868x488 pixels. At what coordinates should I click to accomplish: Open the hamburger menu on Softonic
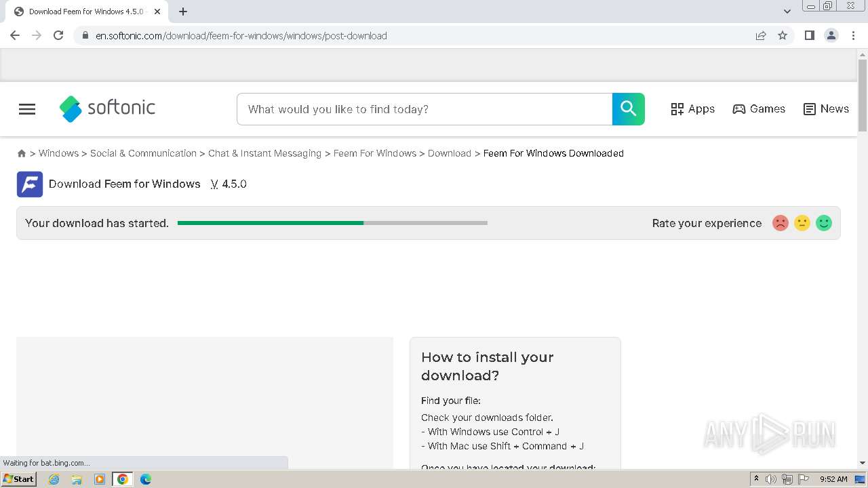pos(27,109)
